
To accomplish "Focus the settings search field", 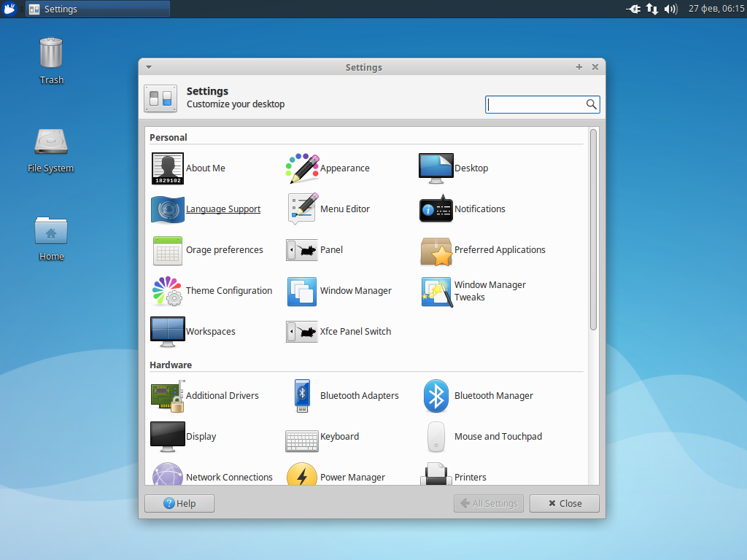I will point(542,104).
